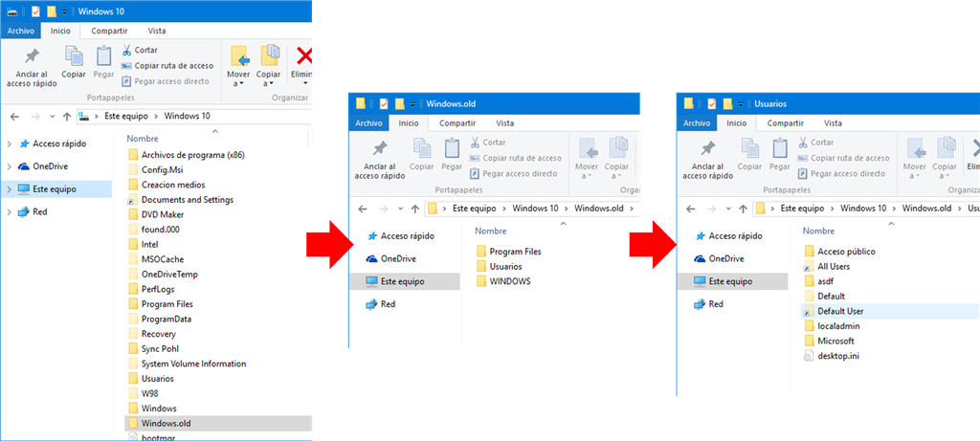Expand OneDrive in Windows 10 window
The image size is (980, 441).
9,166
